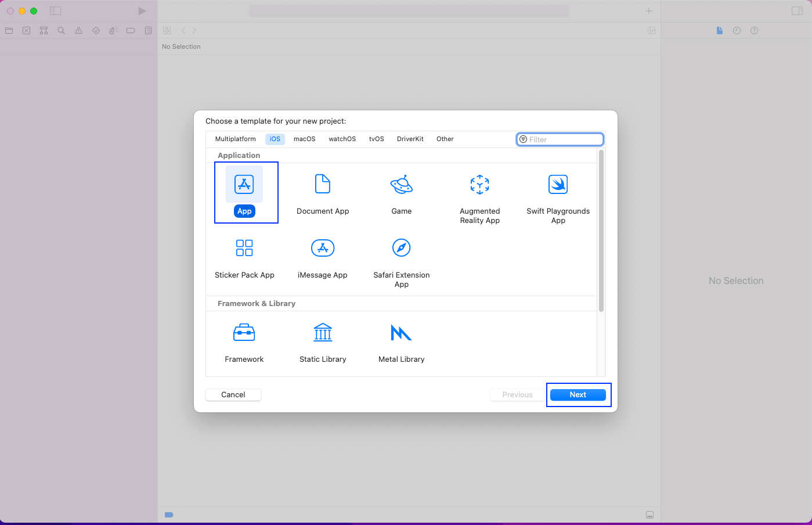Choose the Game template icon
This screenshot has height=525, width=812.
[x=401, y=185]
